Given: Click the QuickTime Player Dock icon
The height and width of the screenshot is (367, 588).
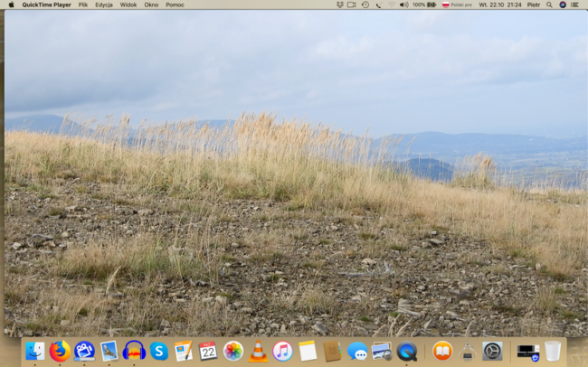Looking at the screenshot, I should [x=406, y=351].
